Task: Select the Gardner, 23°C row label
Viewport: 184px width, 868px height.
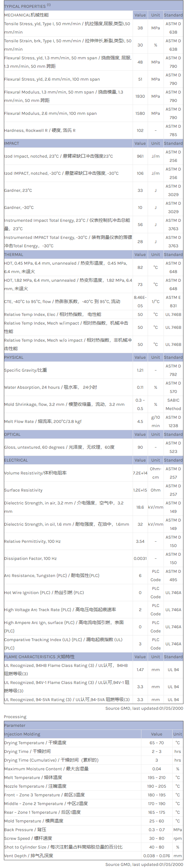Action: (18, 190)
